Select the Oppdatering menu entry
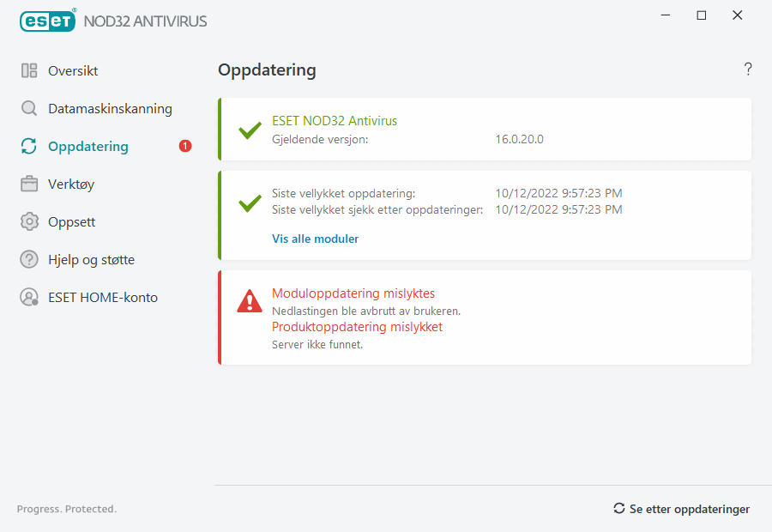 87,146
